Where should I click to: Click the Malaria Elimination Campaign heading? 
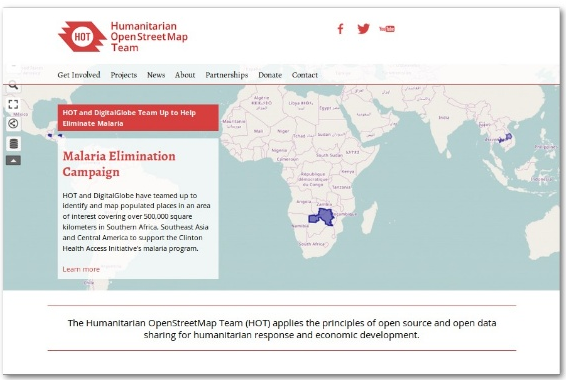pos(119,164)
